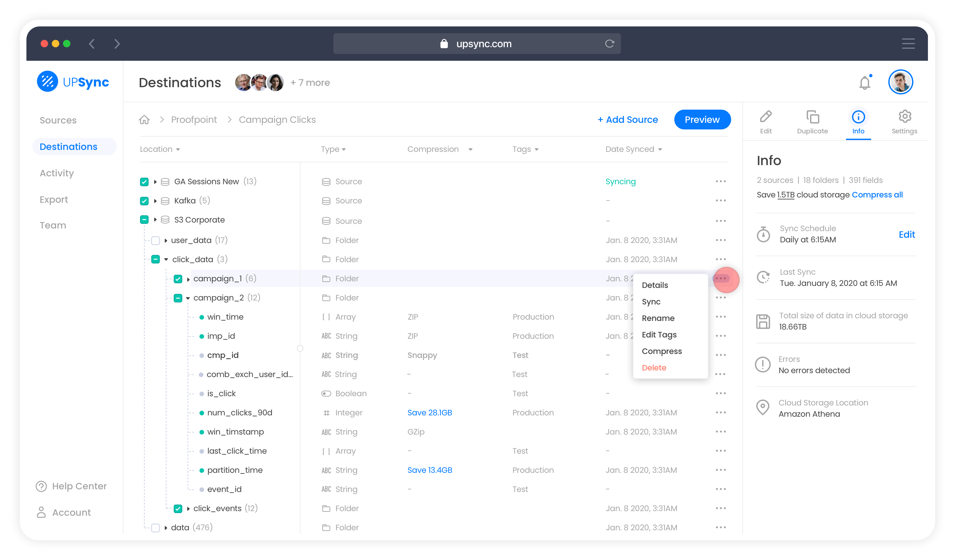955x560 pixels.
Task: Click the notification bell icon
Action: pos(865,83)
